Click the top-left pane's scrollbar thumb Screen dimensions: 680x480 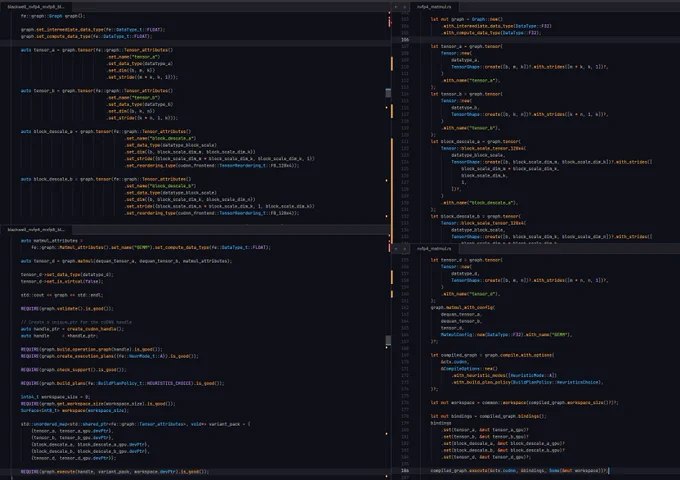(x=388, y=93)
